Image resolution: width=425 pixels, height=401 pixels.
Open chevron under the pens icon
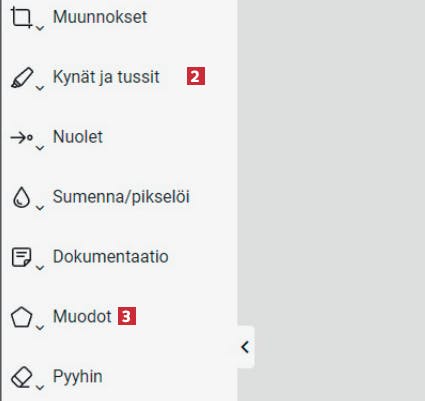pos(40,88)
